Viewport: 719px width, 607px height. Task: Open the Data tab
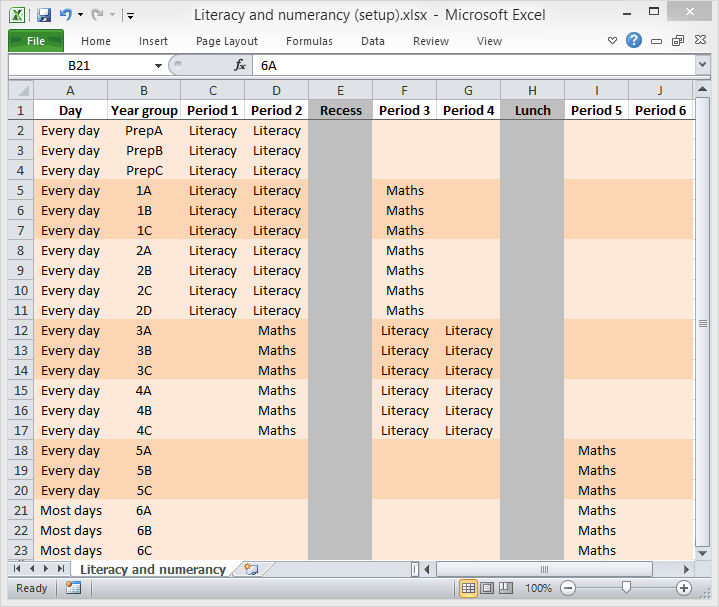click(373, 41)
